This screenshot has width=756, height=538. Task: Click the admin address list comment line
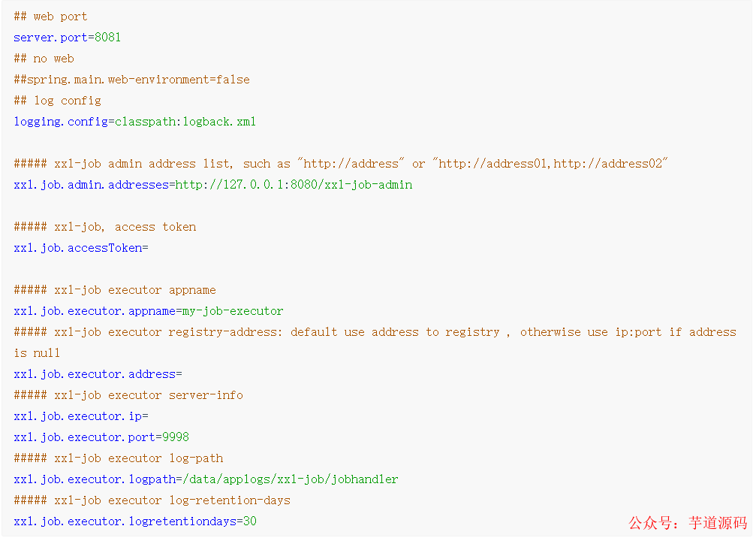click(340, 164)
